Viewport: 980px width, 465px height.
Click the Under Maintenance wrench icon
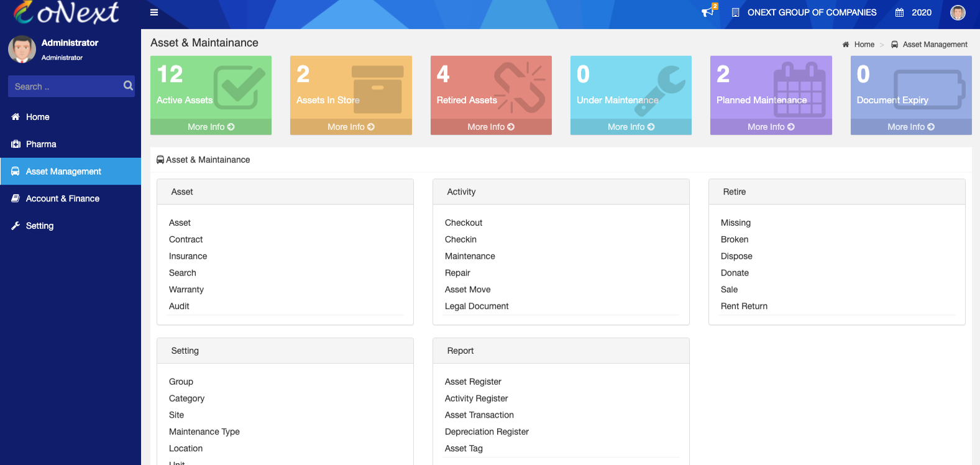661,89
